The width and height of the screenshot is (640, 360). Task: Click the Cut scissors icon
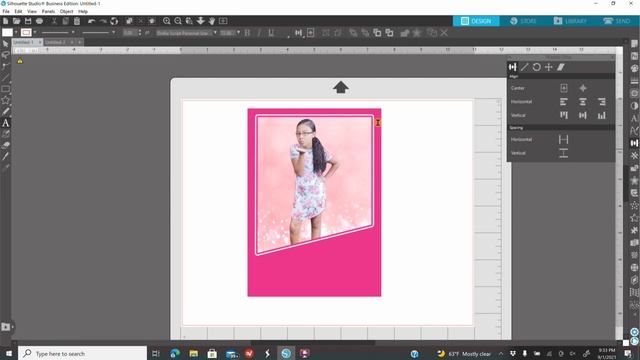click(x=54, y=21)
